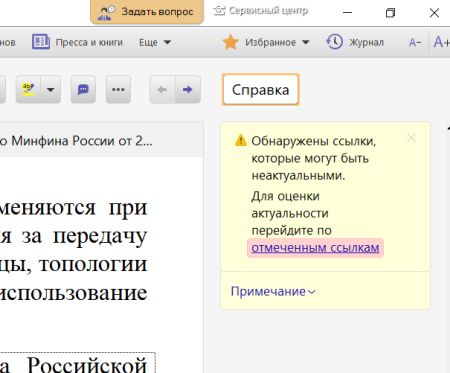This screenshot has width=450, height=373.
Task: Select the Справка tab
Action: [261, 90]
